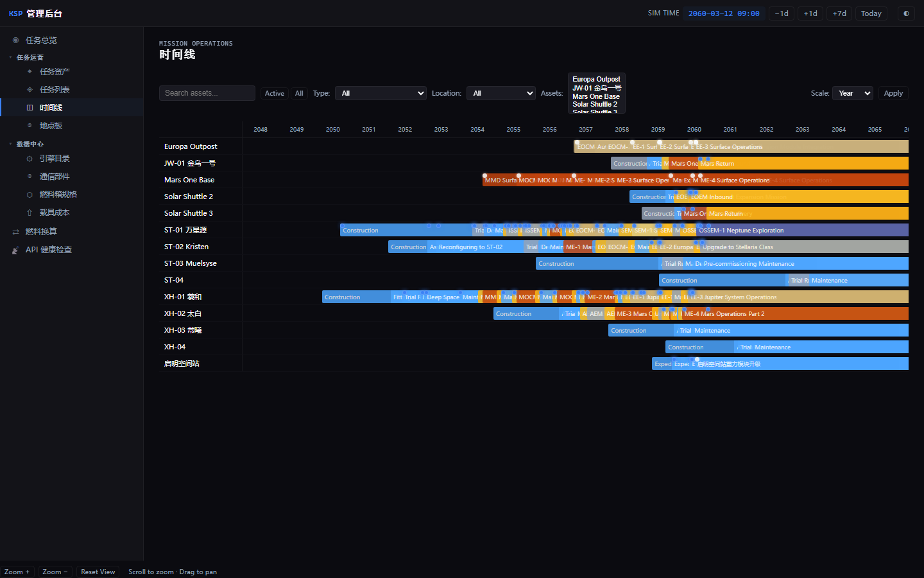Open the Location dropdown
Image resolution: width=924 pixels, height=578 pixels.
click(501, 93)
